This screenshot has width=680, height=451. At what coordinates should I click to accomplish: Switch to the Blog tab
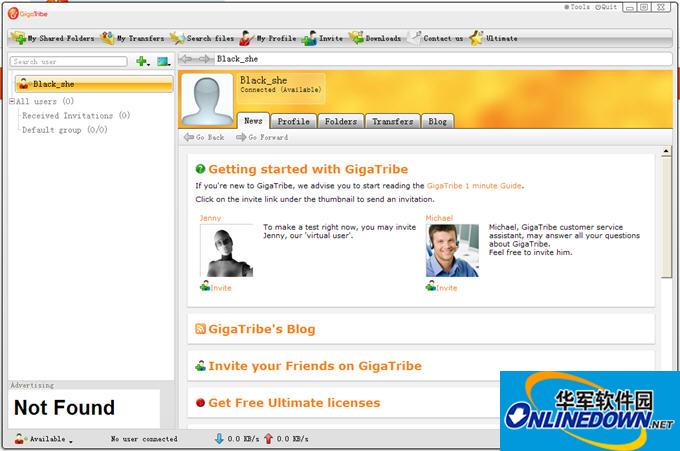click(438, 121)
